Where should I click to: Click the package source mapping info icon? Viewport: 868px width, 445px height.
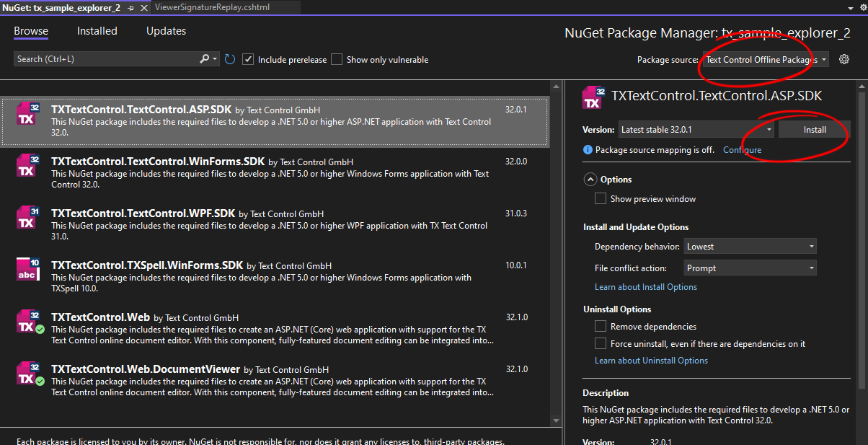pyautogui.click(x=588, y=150)
